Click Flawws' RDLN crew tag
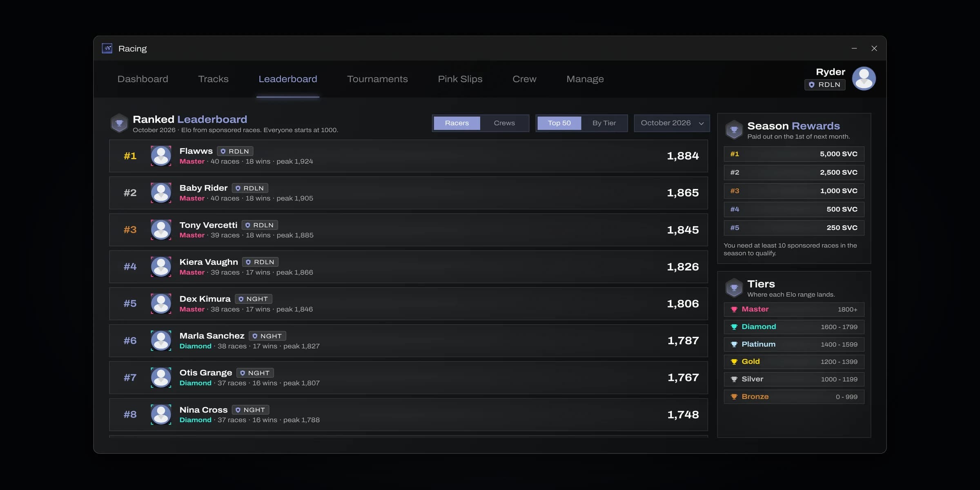Viewport: 980px width, 490px height. tap(235, 151)
